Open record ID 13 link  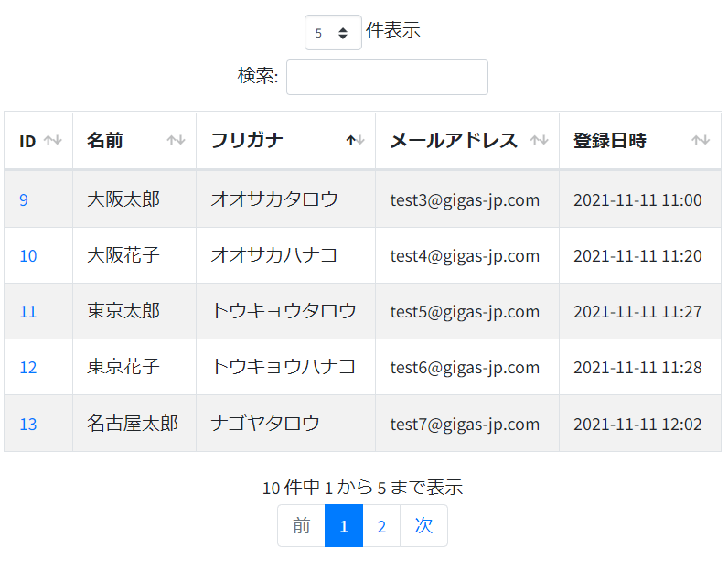[x=27, y=425]
